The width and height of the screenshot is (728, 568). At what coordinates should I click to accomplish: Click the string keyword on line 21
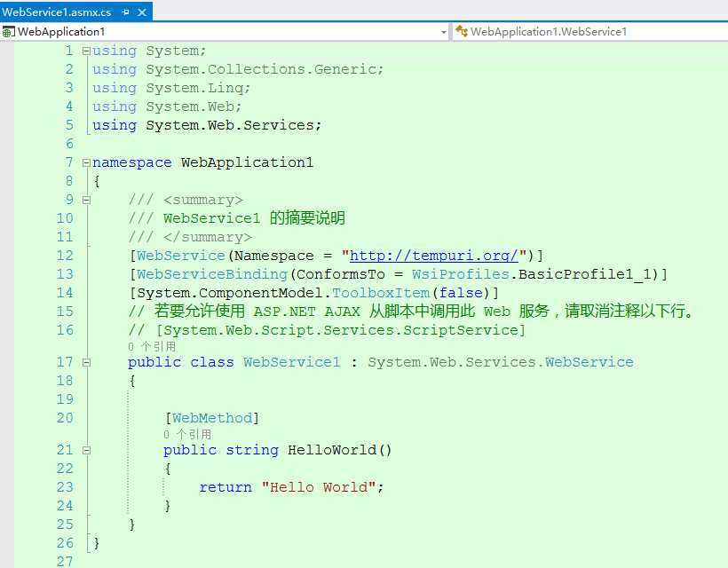click(252, 450)
